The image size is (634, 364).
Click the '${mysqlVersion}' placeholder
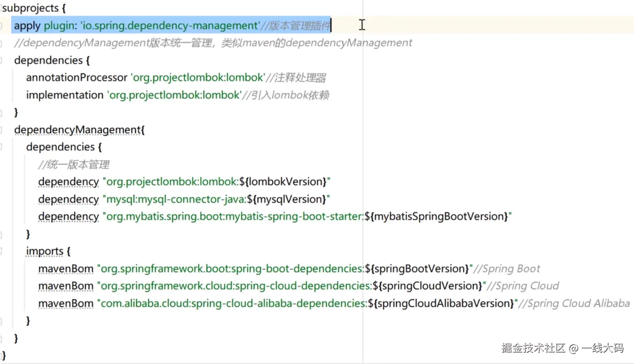tap(287, 199)
